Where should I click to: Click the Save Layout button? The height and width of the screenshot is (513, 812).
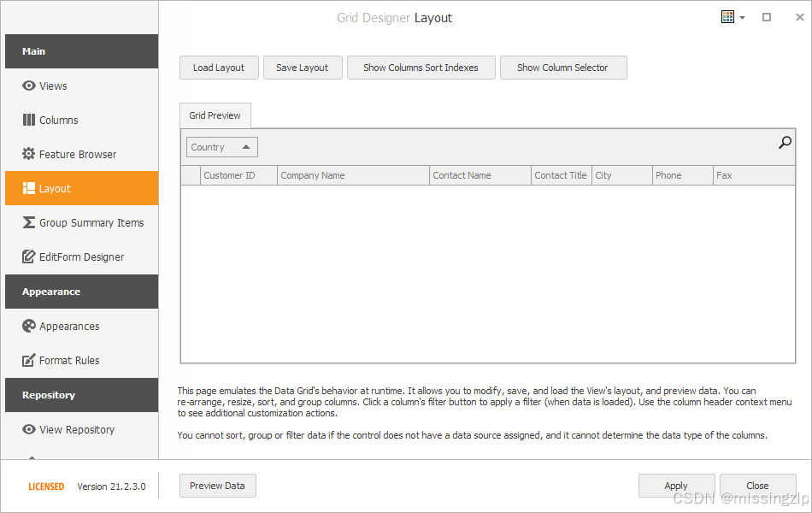[x=303, y=68]
